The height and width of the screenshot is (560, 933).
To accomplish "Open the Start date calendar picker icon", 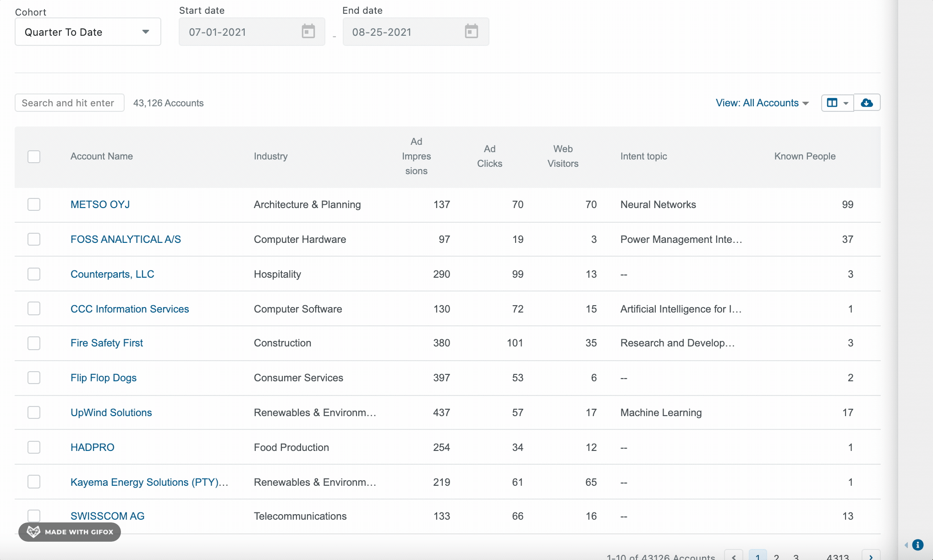I will [x=308, y=32].
